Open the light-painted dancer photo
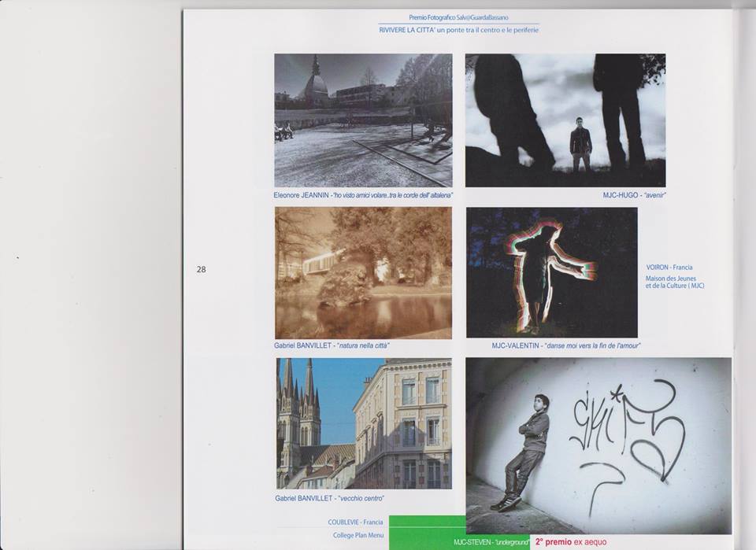This screenshot has width=756, height=550. [x=552, y=272]
